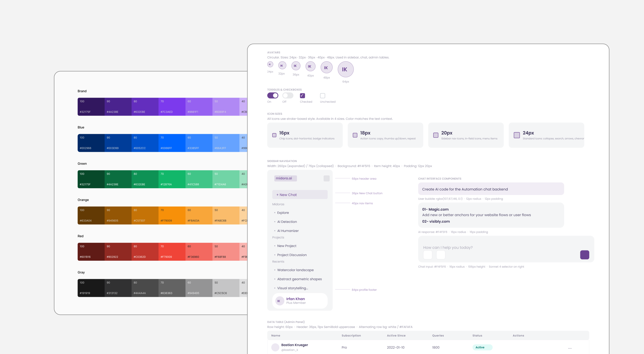The width and height of the screenshot is (644, 354).
Task: Select the Blue 100 swatch #002966
Action: [91, 143]
